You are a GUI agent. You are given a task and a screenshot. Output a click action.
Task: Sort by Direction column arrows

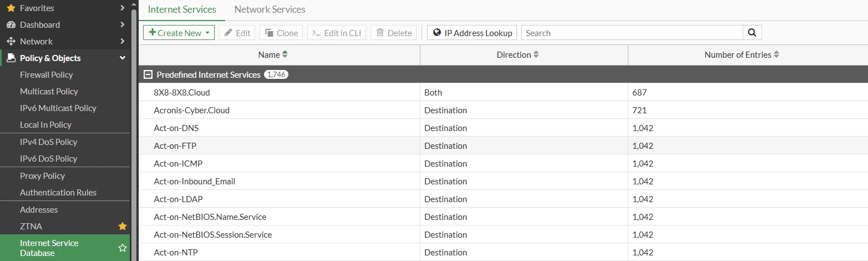(536, 54)
